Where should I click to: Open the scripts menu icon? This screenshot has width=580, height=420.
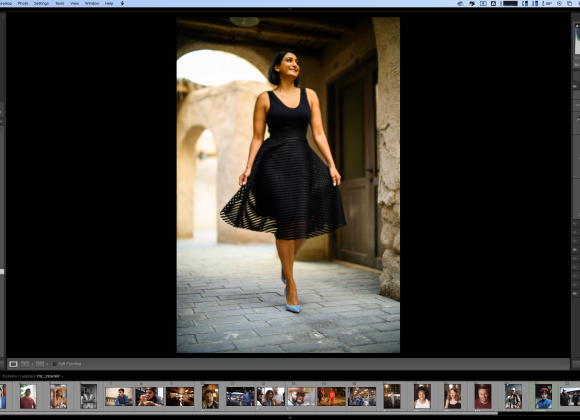pos(122,3)
